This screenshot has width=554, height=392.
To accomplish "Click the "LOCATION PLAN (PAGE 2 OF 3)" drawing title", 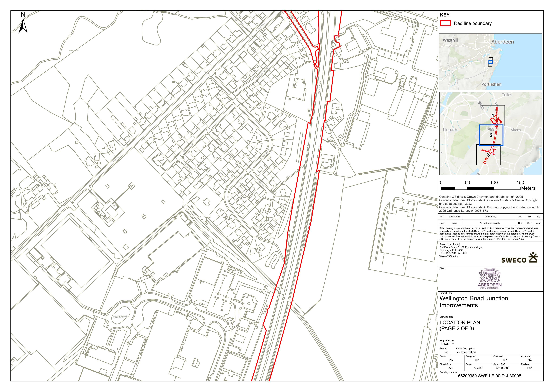I will pos(460,325).
